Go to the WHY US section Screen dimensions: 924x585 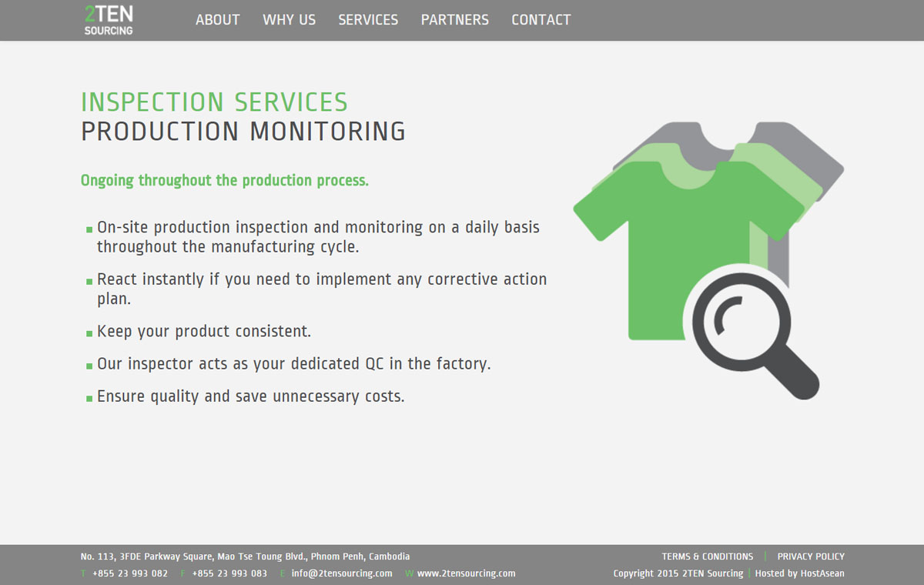click(x=289, y=20)
